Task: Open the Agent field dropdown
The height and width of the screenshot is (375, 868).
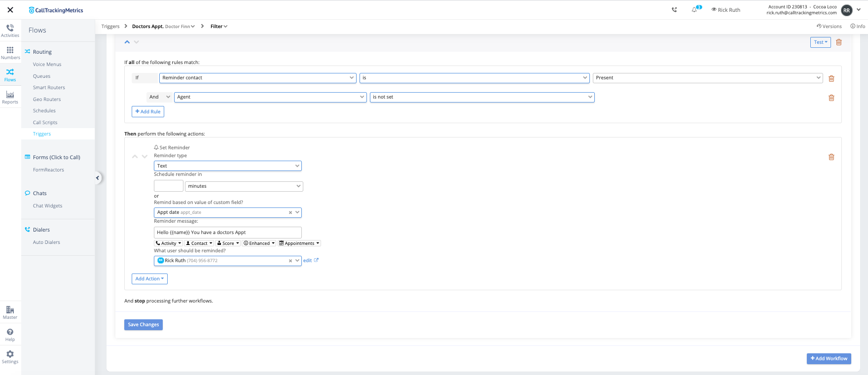Action: point(270,97)
